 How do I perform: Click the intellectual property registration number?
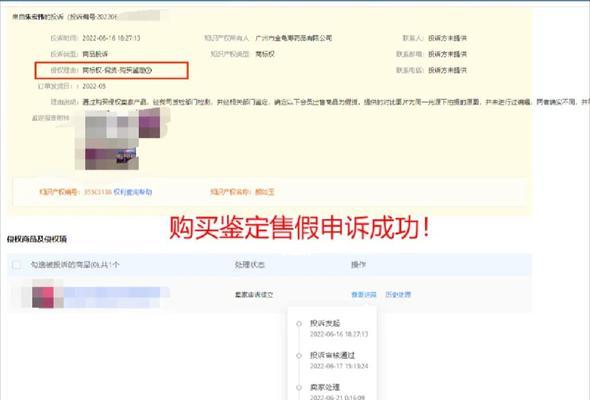[x=98, y=192]
